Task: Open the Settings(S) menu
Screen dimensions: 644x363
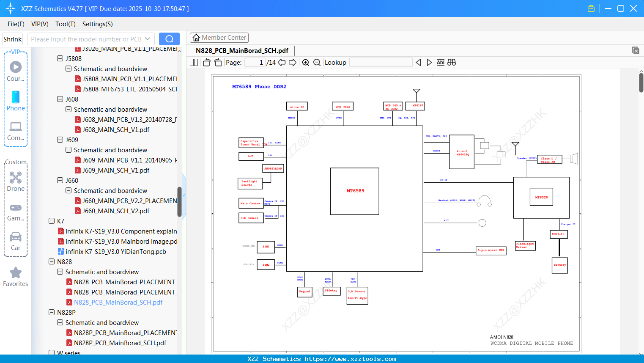Action: click(x=98, y=24)
